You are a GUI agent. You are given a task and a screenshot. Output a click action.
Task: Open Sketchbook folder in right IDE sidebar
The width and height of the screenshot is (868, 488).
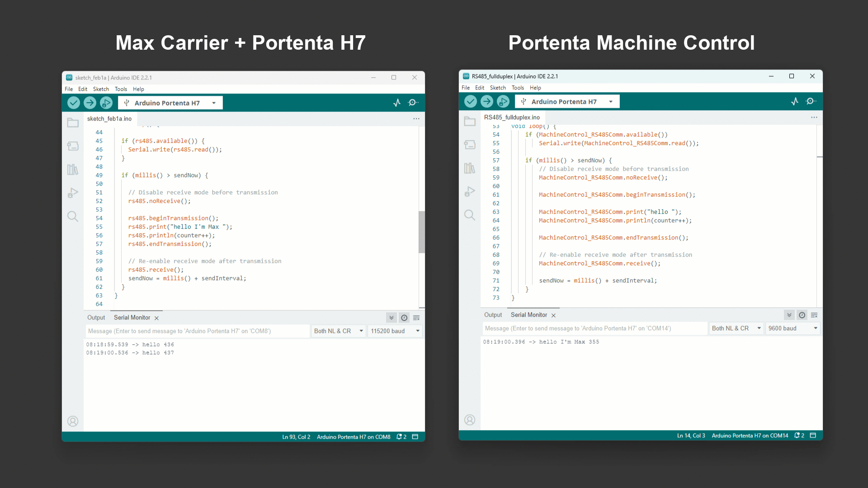pos(470,121)
